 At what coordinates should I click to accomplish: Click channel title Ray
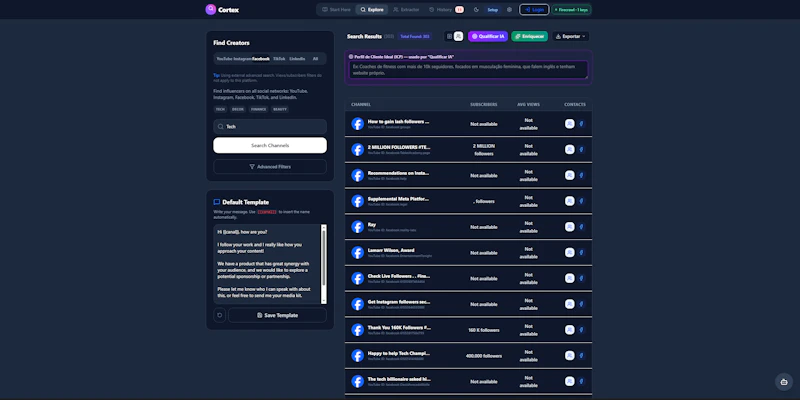[x=372, y=224]
